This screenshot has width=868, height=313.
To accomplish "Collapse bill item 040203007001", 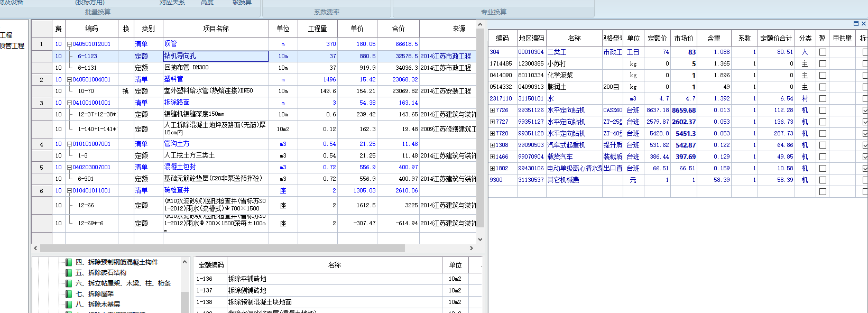I will pos(69,168).
